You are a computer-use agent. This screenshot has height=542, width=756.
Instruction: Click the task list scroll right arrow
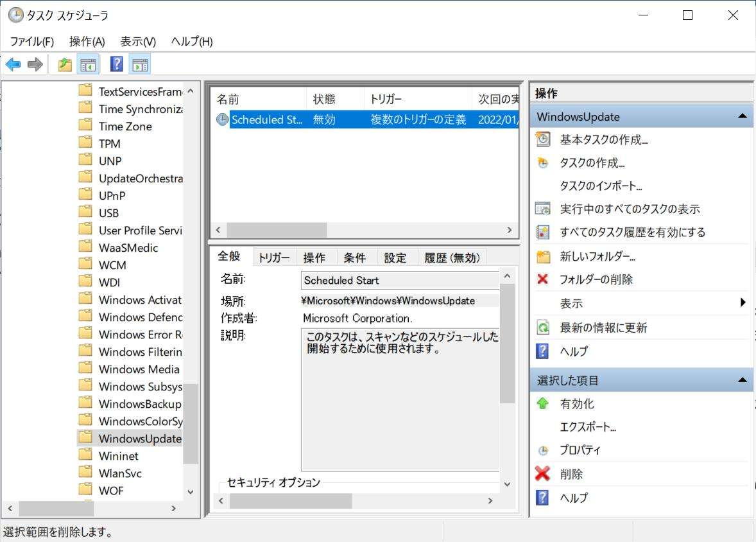(510, 230)
